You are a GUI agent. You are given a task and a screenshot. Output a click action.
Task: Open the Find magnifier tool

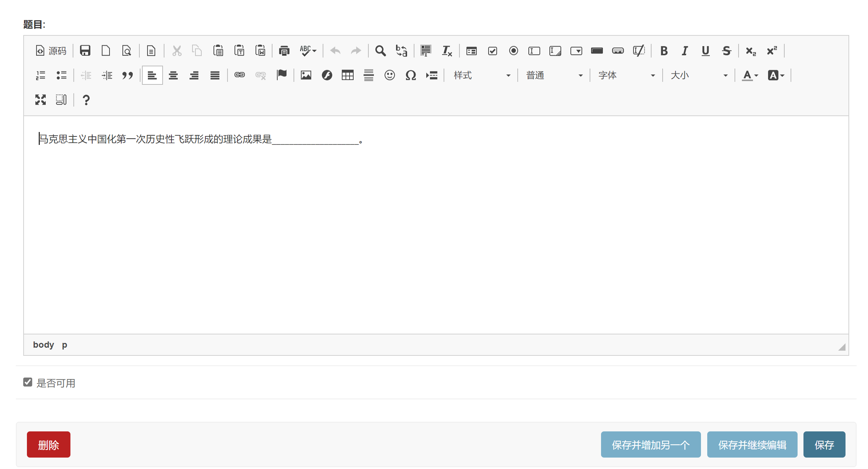tap(380, 51)
